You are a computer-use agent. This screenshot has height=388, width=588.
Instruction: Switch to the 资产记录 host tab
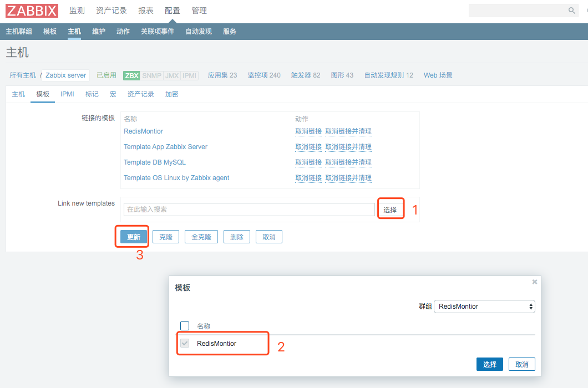tap(141, 94)
